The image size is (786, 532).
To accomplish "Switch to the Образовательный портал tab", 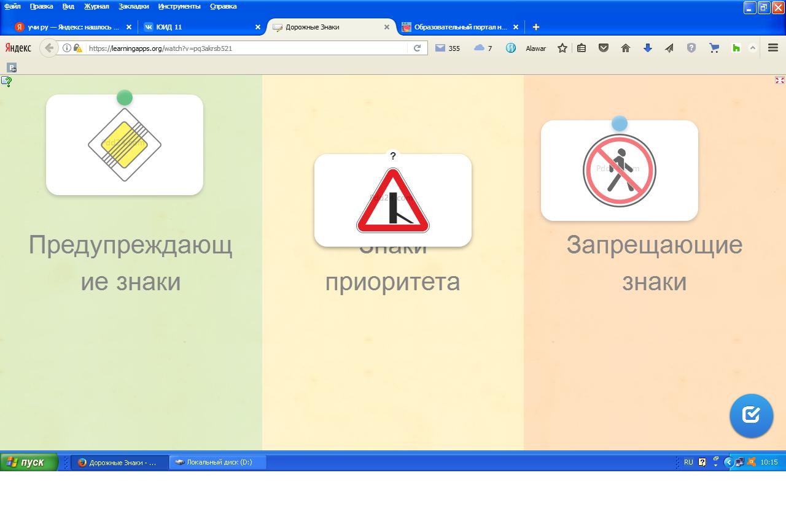I will (x=461, y=27).
